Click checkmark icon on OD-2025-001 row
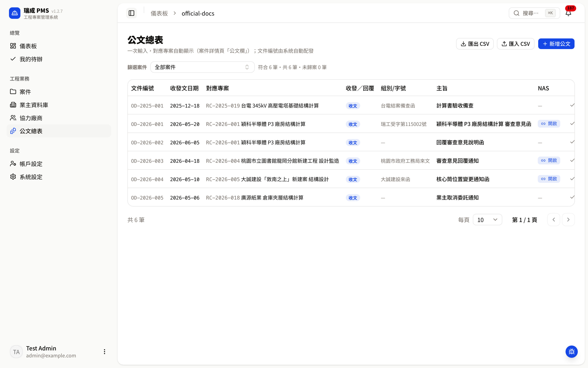 [x=572, y=105]
